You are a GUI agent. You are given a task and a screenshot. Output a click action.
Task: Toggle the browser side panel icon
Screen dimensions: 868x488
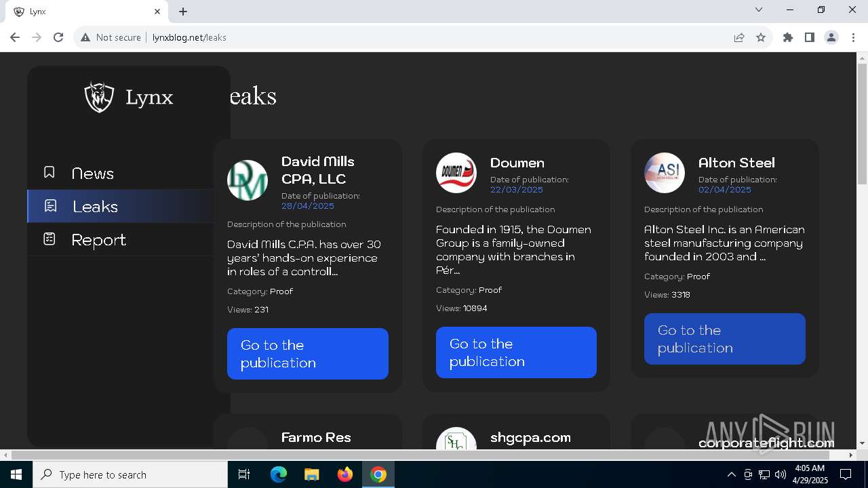click(810, 37)
